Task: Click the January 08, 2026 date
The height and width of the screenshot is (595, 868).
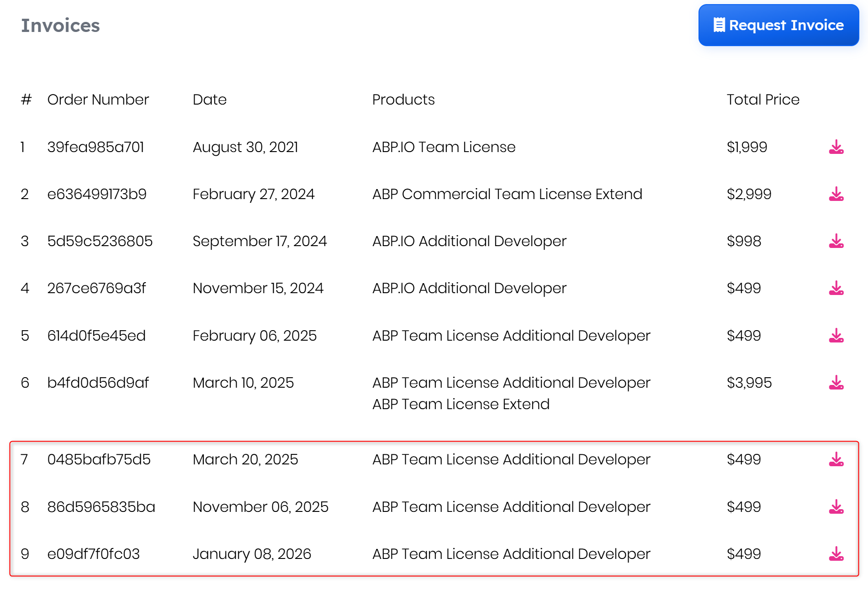Action: (251, 554)
